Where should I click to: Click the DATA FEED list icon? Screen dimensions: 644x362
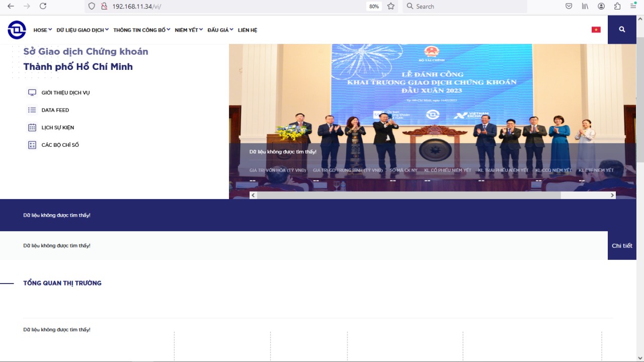[x=32, y=110]
